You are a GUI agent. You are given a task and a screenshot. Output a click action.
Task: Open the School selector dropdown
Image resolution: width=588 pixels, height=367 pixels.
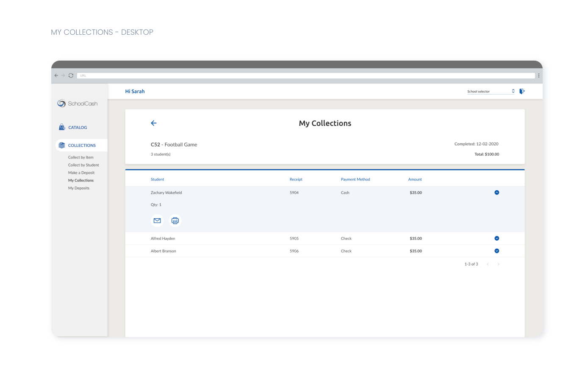click(x=491, y=91)
